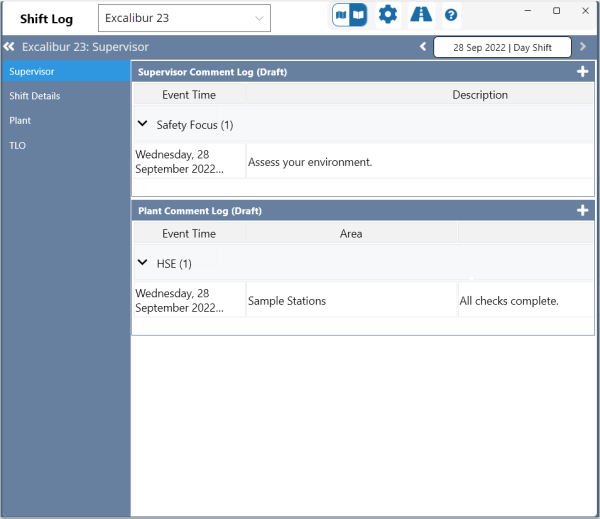Viewport: 600px width, 519px height.
Task: Open help via question mark icon
Action: point(451,15)
